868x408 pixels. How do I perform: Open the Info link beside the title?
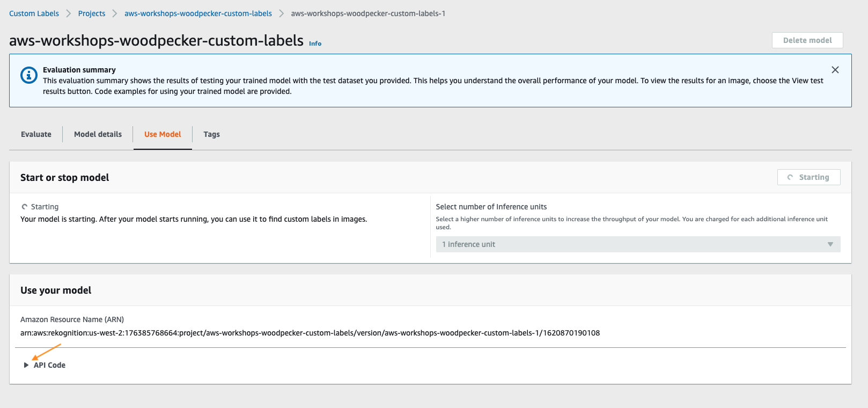tap(315, 43)
